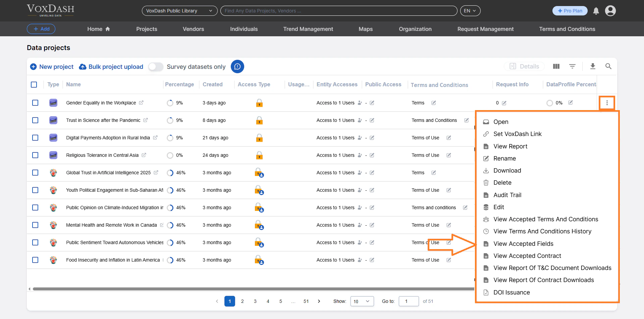Go to page 3 in pagination
644x319 pixels.
[x=255, y=301]
